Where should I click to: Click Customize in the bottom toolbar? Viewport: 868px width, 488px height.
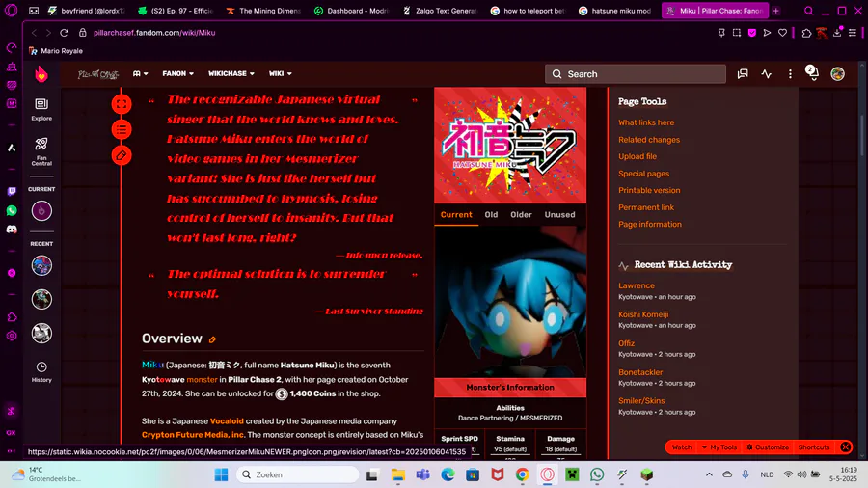768,447
